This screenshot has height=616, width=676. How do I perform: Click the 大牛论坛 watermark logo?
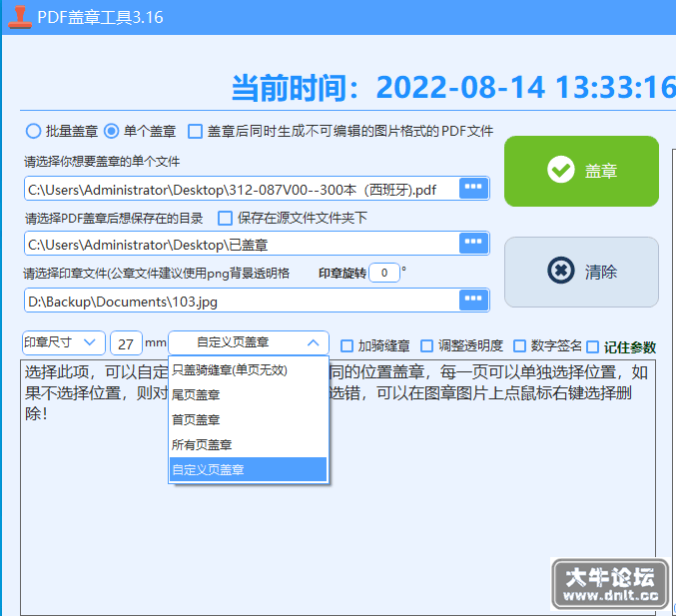tap(610, 584)
